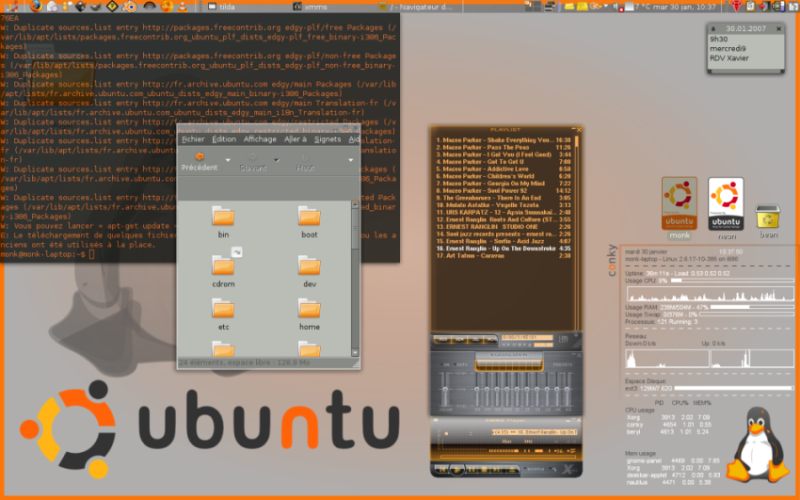Select 'Maceo Parker - Georgia On My Mind'
The height and width of the screenshot is (500, 800).
click(x=503, y=183)
